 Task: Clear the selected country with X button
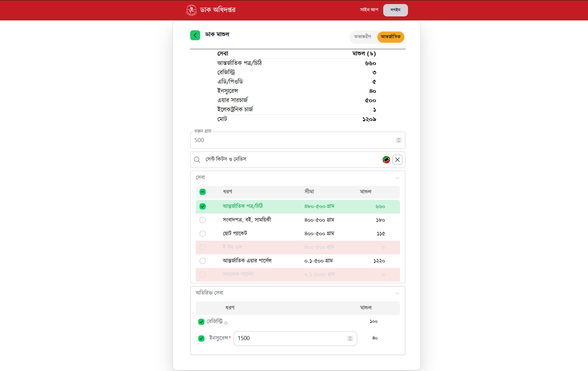[397, 160]
